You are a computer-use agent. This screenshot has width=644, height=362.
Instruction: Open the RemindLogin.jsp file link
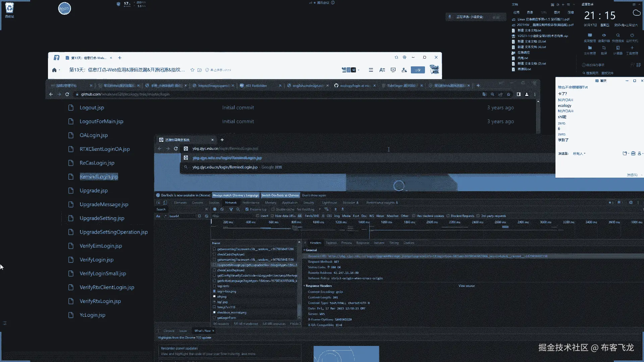pyautogui.click(x=99, y=177)
